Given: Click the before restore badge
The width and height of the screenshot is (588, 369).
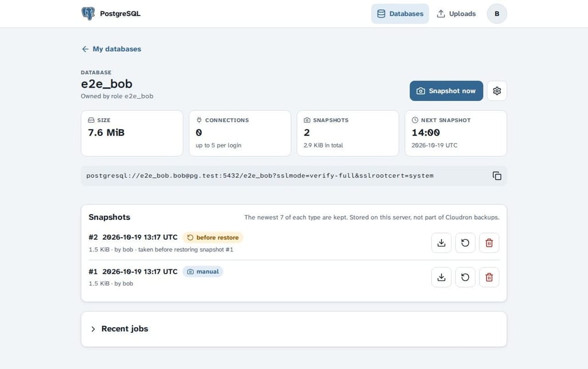Looking at the screenshot, I should [x=213, y=238].
